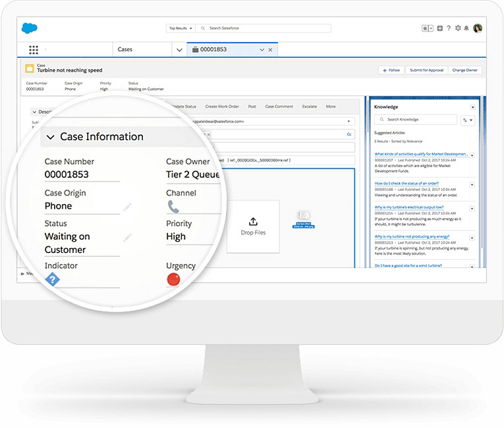Add page to favorites star icon
Viewport: 504px width, 428px height.
pos(425,28)
